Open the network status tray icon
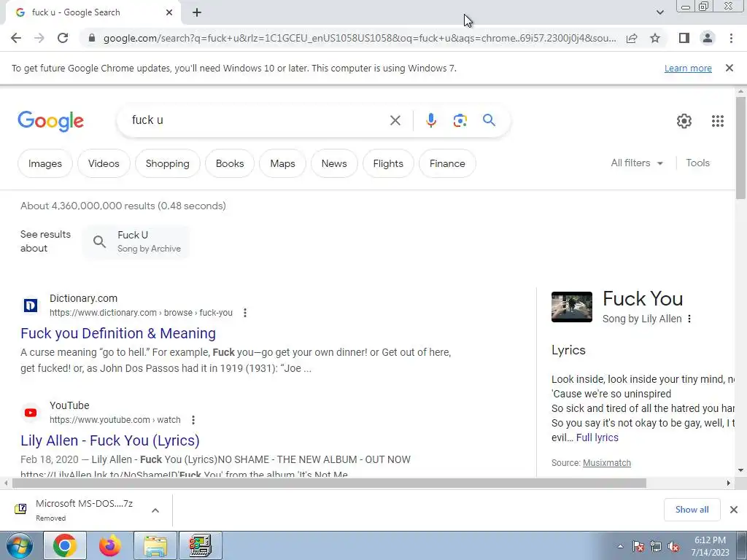 (x=656, y=547)
